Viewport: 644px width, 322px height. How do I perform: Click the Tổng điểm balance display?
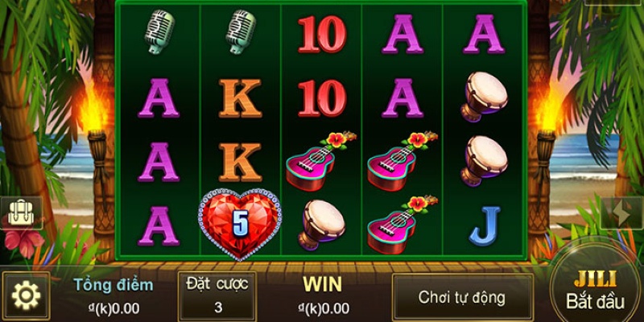click(x=114, y=295)
